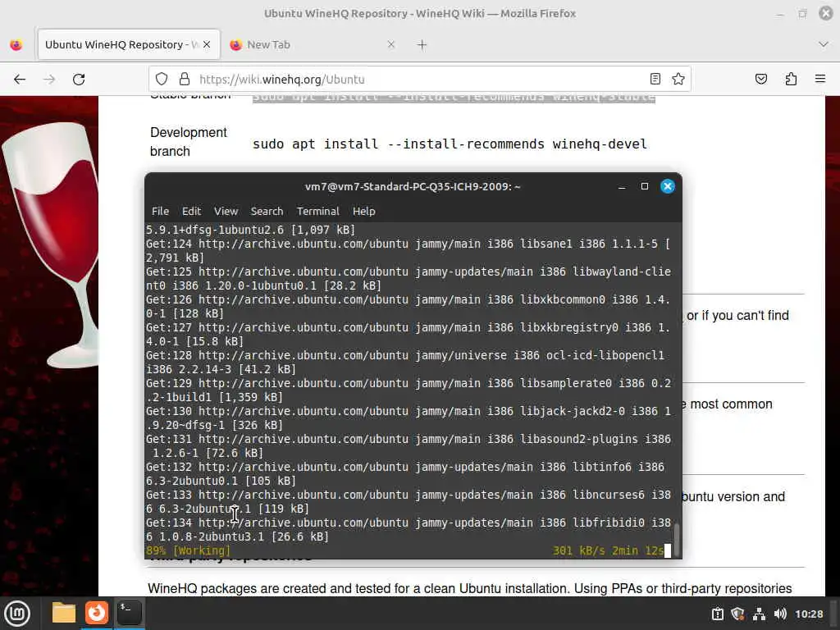This screenshot has width=840, height=630.
Task: Close the New Tab tab
Action: coord(391,44)
